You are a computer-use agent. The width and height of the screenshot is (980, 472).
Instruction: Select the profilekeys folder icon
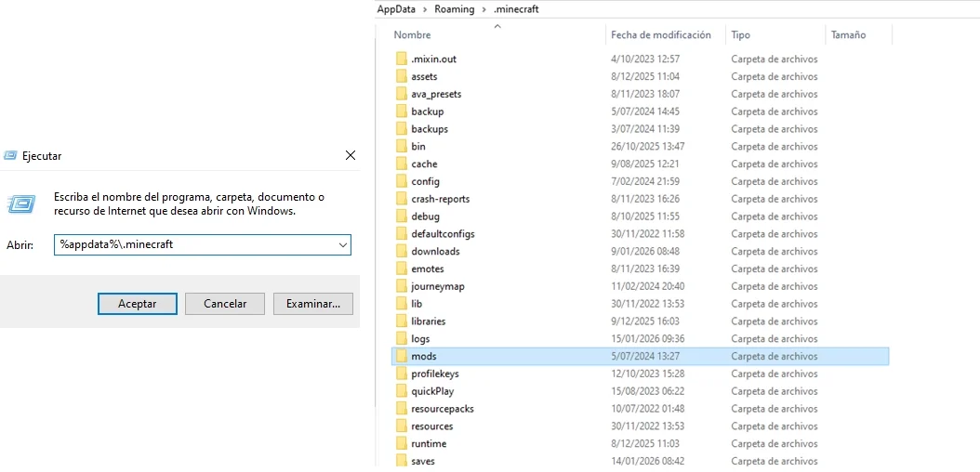tap(402, 374)
